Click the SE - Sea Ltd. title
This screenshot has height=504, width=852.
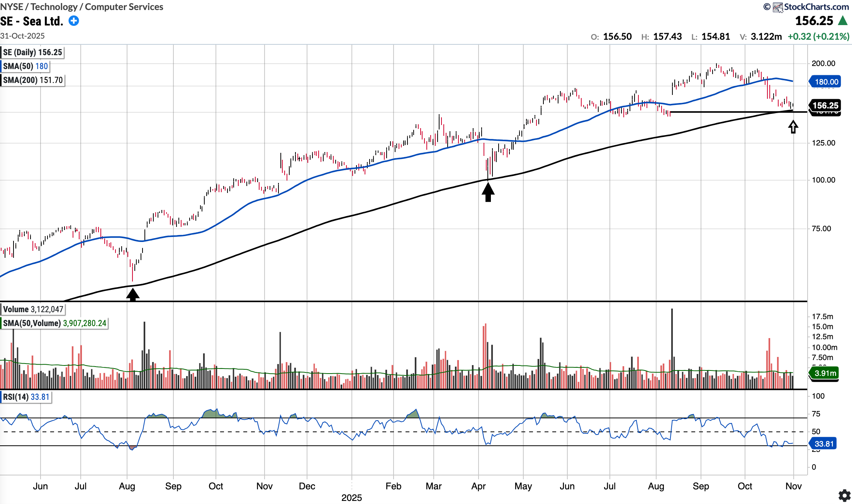32,21
